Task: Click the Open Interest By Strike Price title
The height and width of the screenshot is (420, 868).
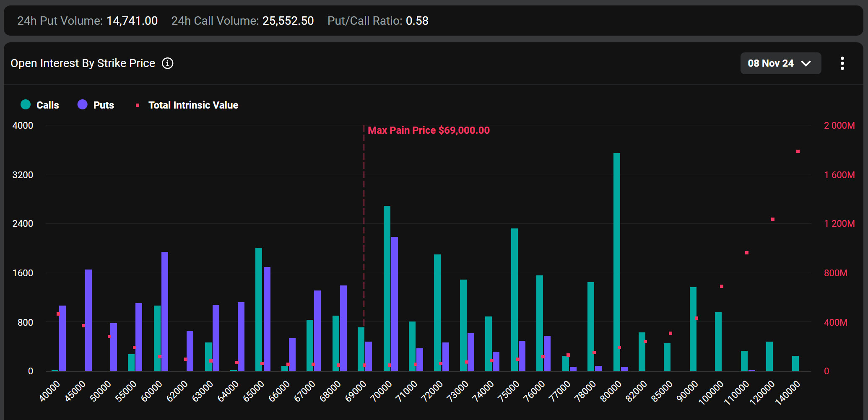Action: (83, 63)
